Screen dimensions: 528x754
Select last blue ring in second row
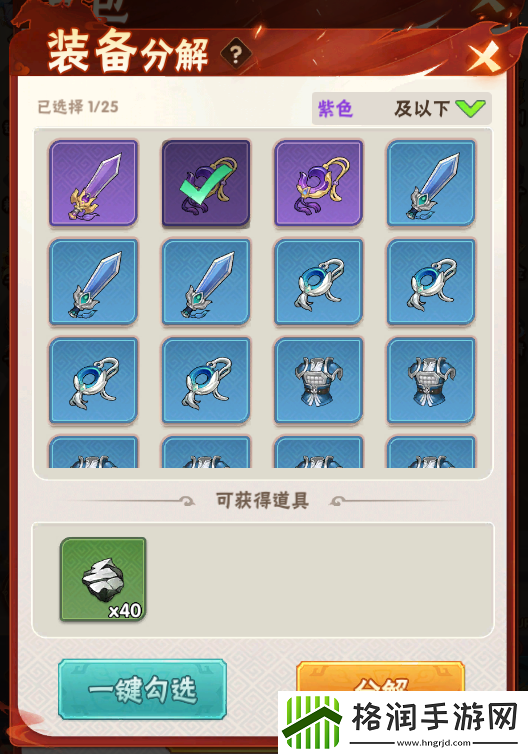tap(431, 282)
